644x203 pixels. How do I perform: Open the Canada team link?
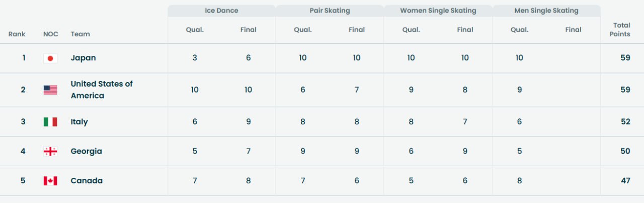pyautogui.click(x=87, y=181)
